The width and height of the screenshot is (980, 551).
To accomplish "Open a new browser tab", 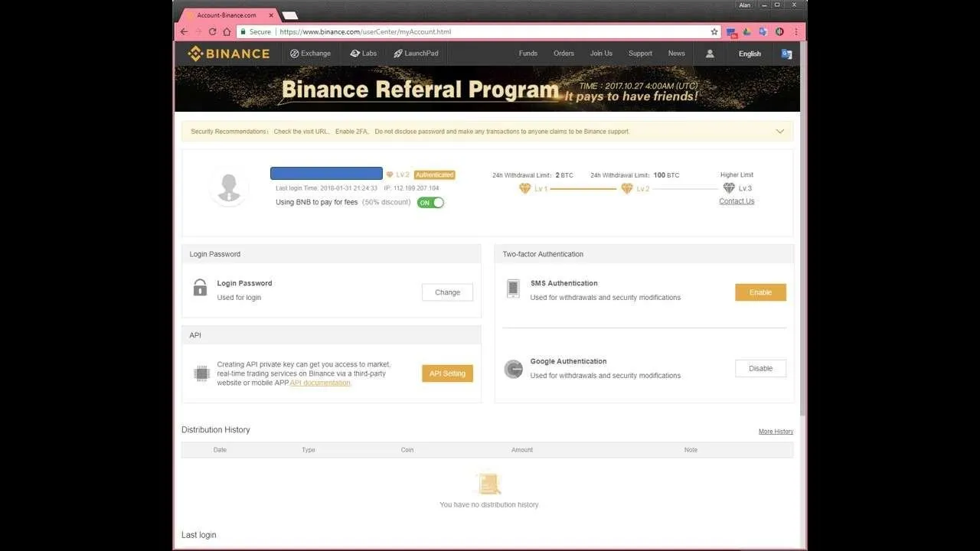I will [290, 15].
